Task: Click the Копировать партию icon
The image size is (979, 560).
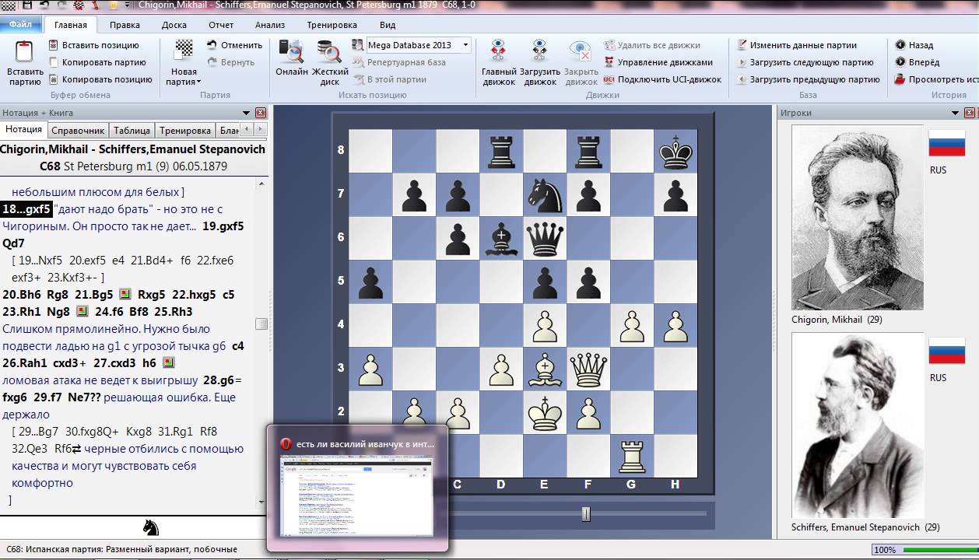Action: [x=54, y=62]
